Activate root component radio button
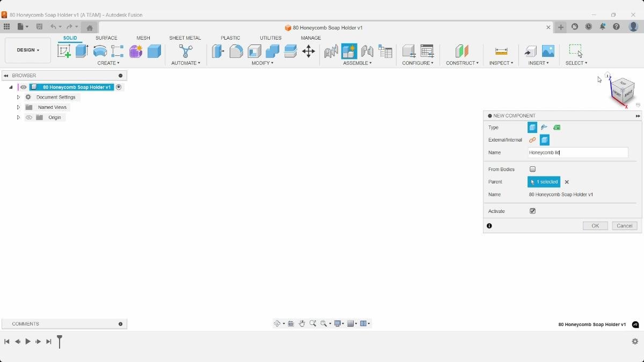This screenshot has width=644, height=362. [x=119, y=87]
